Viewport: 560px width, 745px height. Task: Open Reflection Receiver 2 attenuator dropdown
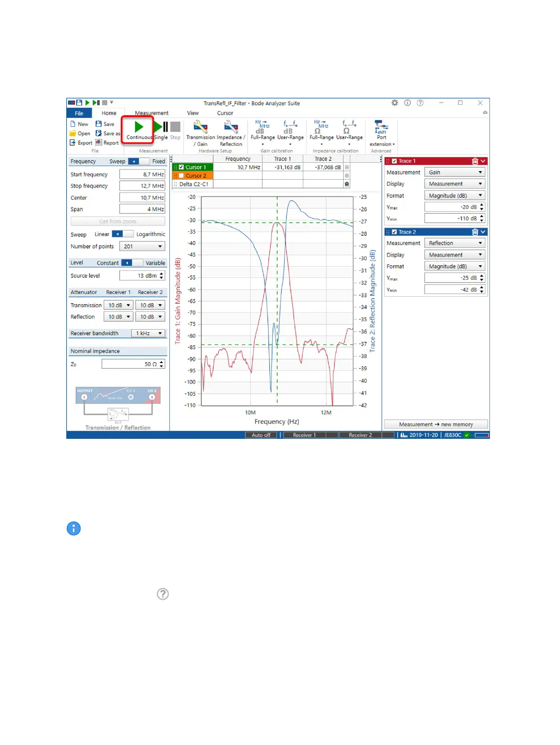(150, 317)
